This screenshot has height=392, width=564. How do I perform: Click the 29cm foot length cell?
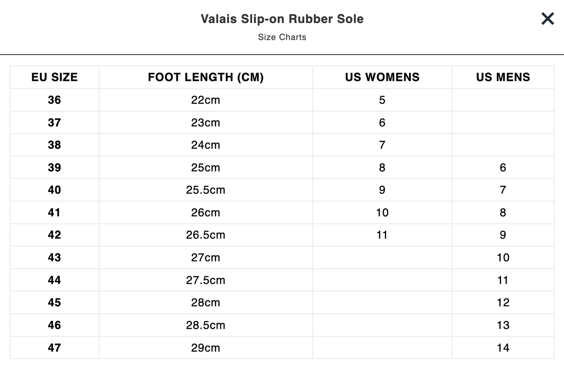205,347
